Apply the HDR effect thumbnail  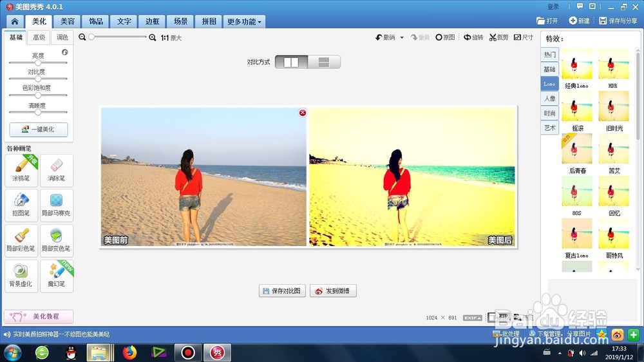(x=614, y=64)
